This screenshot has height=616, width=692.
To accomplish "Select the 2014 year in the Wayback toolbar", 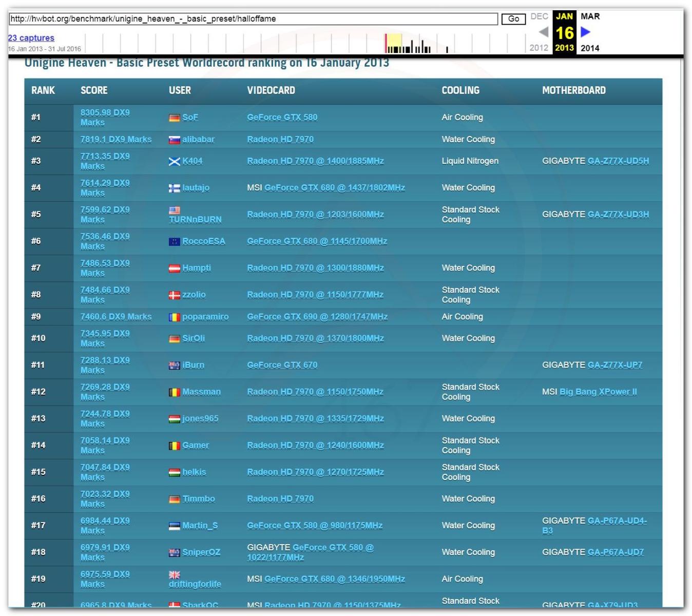I will [x=590, y=48].
